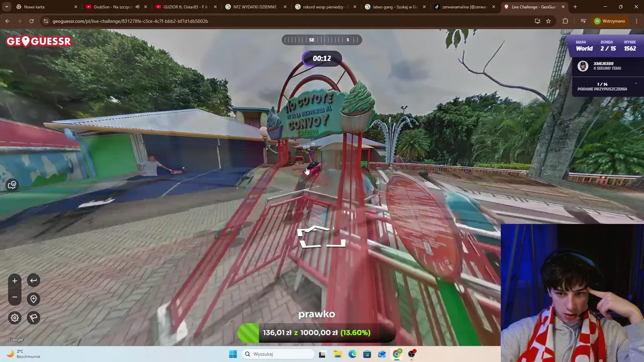Click the flag icon button
Image resolution: width=644 pixels, height=362 pixels.
tap(33, 318)
